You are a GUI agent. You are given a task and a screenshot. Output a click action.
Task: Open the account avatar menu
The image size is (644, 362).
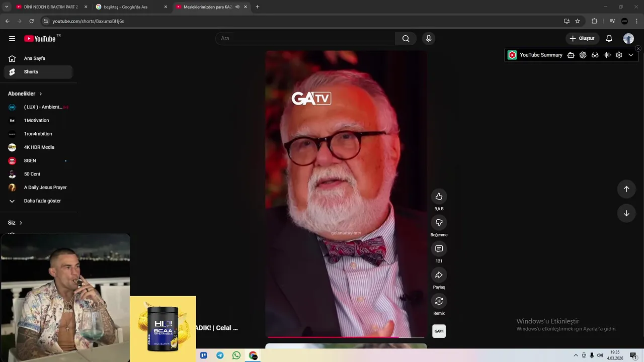pos(628,39)
